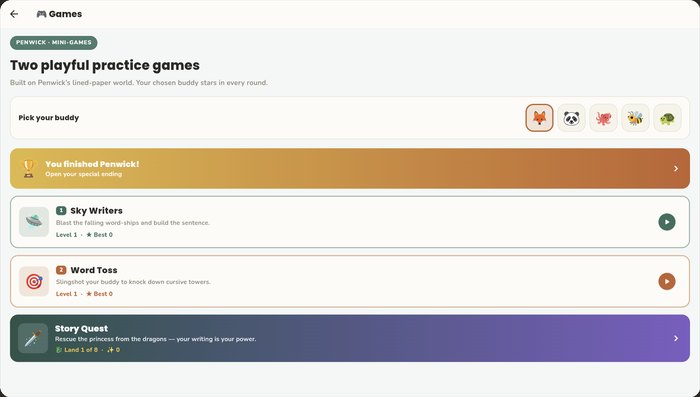Click chevron on the finished Penwick banner
This screenshot has height=397, width=700.
(x=675, y=168)
